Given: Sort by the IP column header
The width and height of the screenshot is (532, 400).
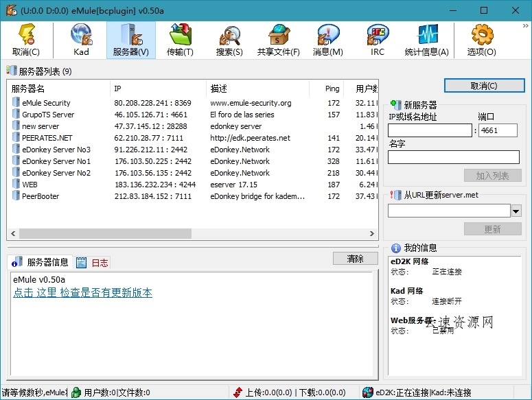Looking at the screenshot, I should [x=158, y=89].
